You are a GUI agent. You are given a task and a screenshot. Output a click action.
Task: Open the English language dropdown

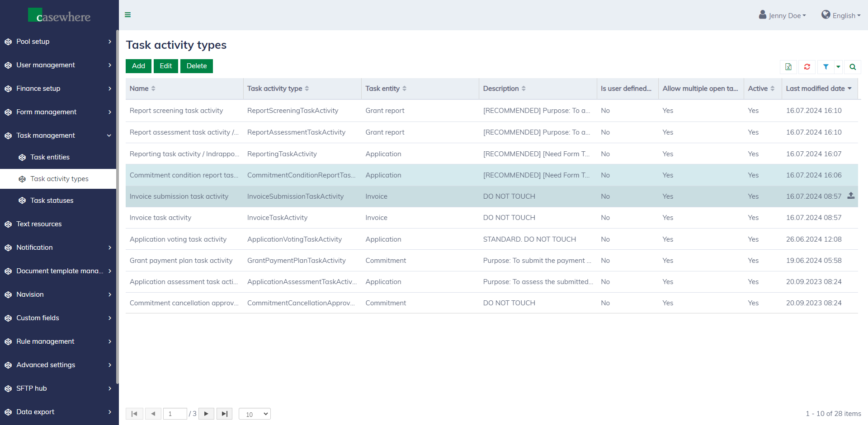click(x=841, y=15)
